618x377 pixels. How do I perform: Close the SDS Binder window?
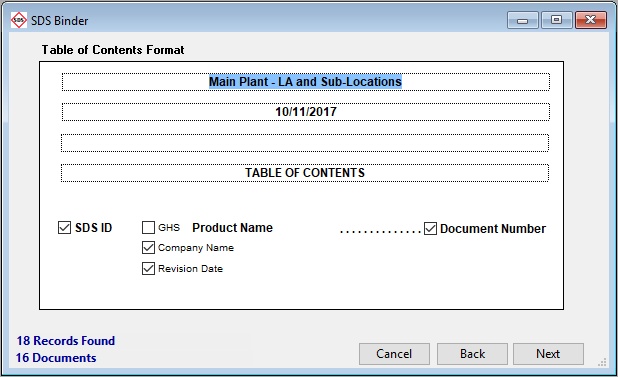[x=590, y=20]
